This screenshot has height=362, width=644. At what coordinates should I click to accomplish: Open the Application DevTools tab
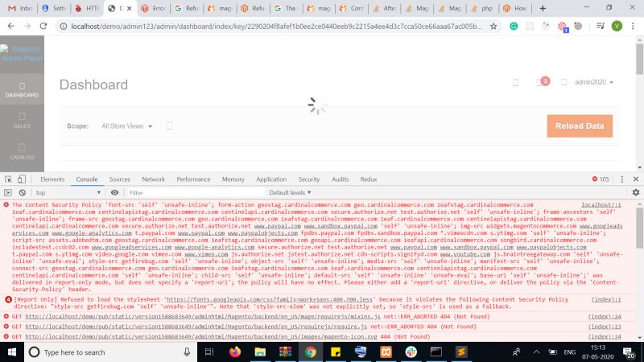tap(271, 179)
